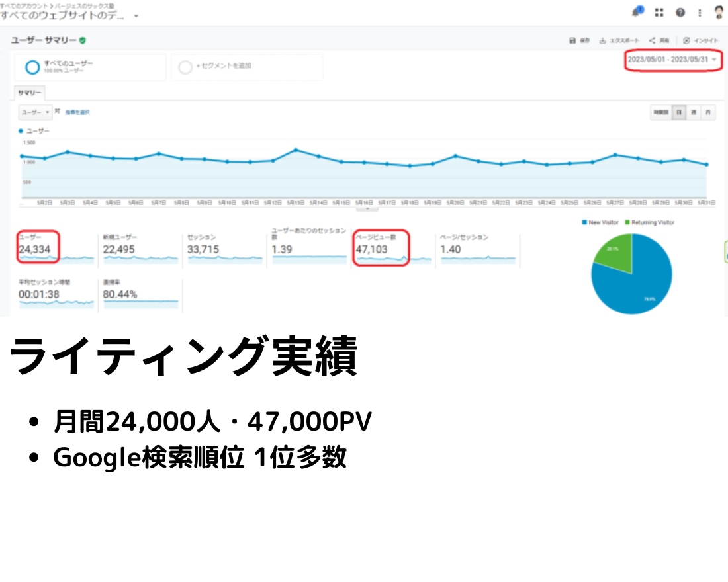Screen dimensions: 728x582
Task: Click the すべてのユーザー segment circle
Action: (x=32, y=67)
